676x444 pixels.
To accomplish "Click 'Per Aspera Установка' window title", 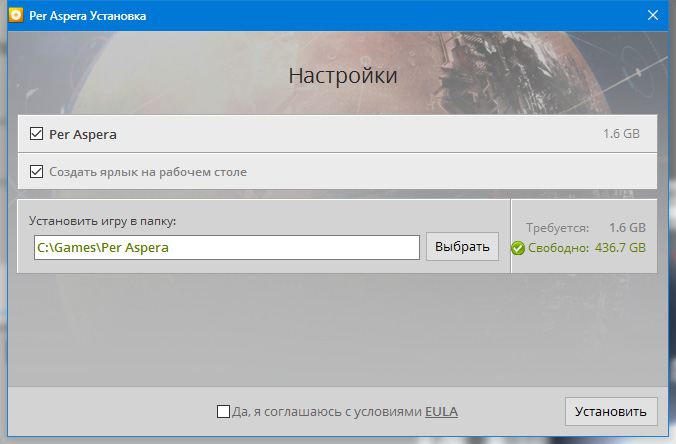I will 88,16.
